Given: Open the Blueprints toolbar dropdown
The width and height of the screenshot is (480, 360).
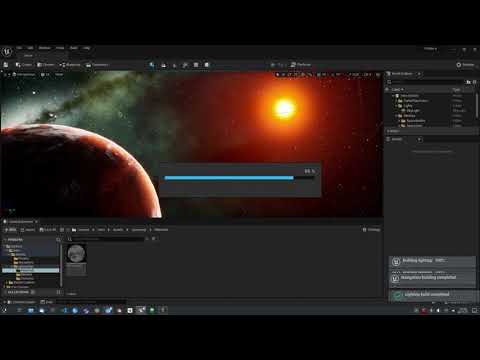Looking at the screenshot, I should coord(70,65).
